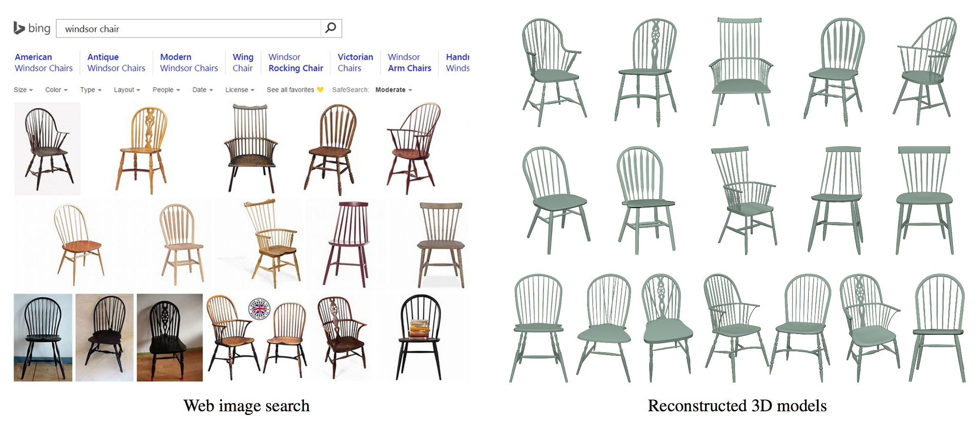980x429 pixels.
Task: Select American Windsor Chairs suggestion
Action: (x=44, y=62)
